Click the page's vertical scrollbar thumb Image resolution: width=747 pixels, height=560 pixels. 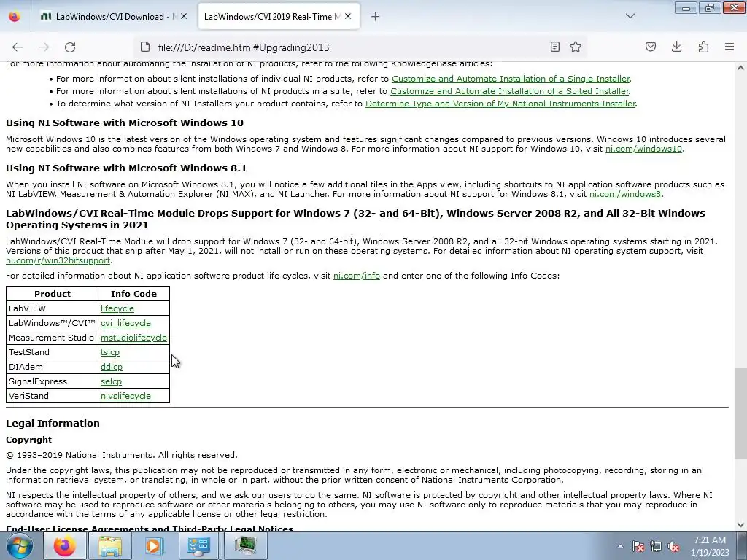740,413
